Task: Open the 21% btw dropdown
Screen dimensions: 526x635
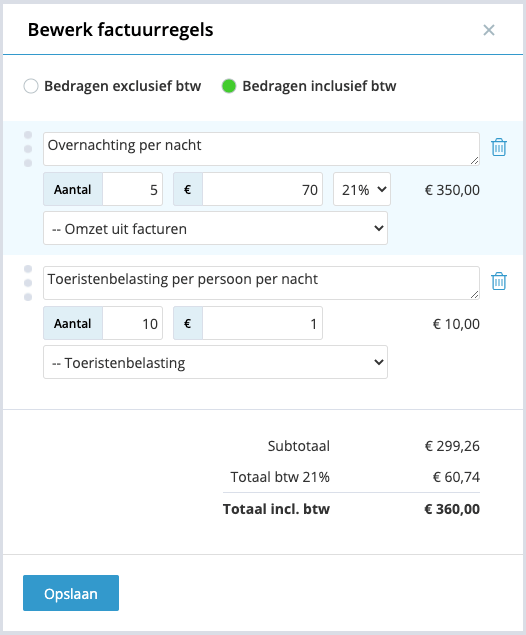Action: 362,189
